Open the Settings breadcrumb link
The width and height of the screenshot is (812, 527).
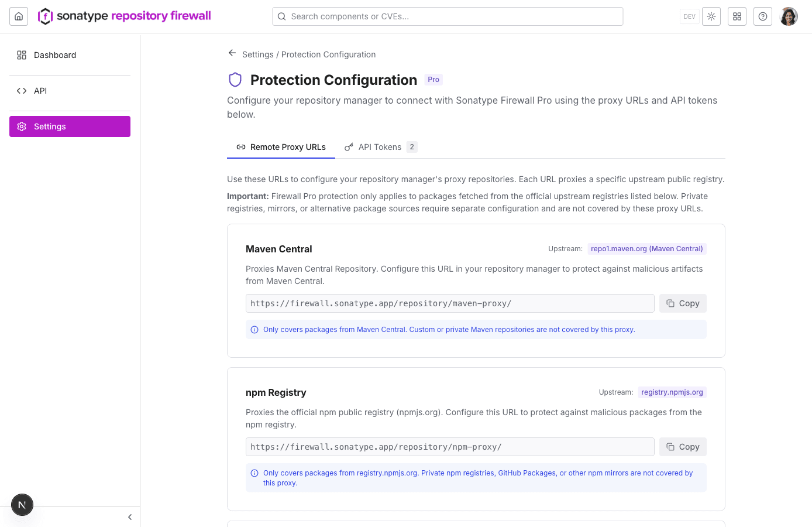pyautogui.click(x=257, y=54)
